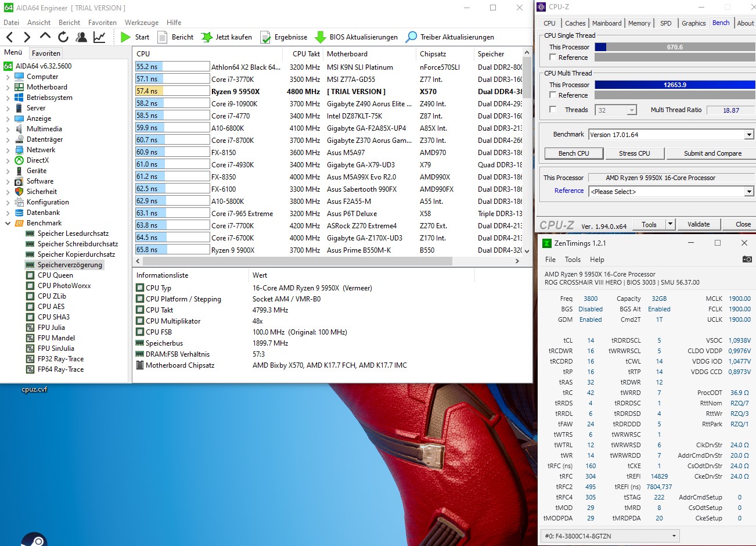Click the Speicher column header
The height and width of the screenshot is (546, 756).
(x=498, y=53)
